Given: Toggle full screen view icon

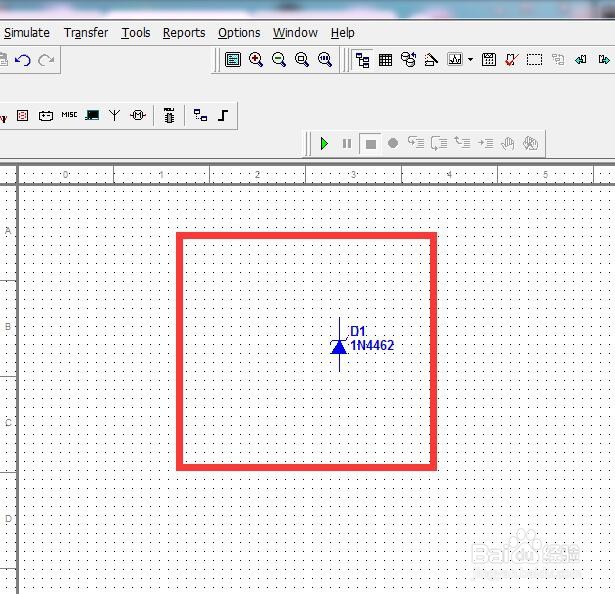Looking at the screenshot, I should (233, 60).
